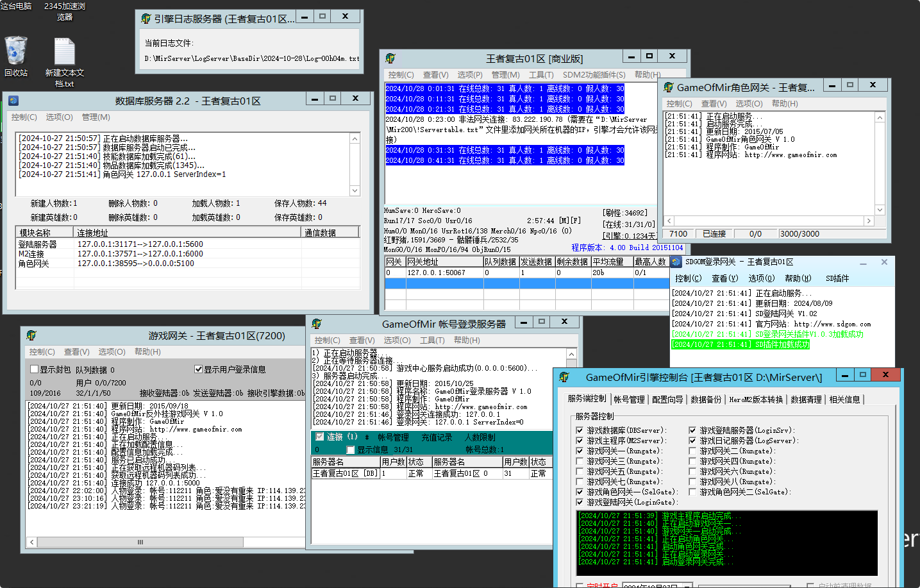Maximize the GameOfMir角色网关 window
920x588 pixels.
(x=850, y=85)
